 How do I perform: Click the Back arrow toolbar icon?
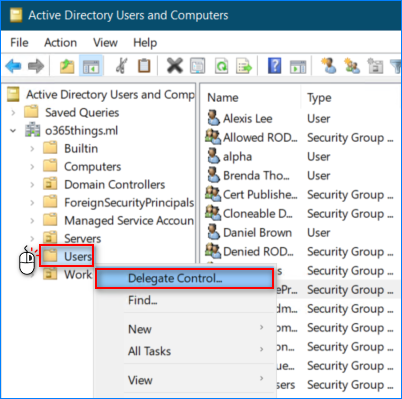click(x=13, y=66)
